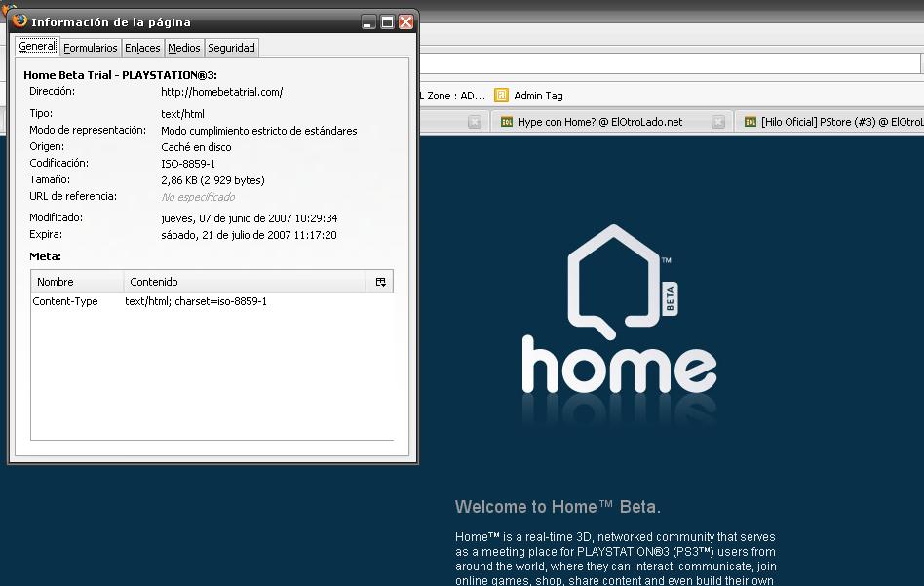
Task: Click favicon of Hilo Oficial PStore tab
Action: click(x=751, y=122)
